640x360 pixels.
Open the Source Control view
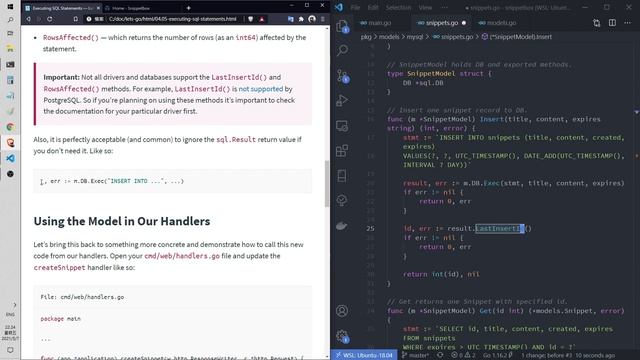click(342, 76)
